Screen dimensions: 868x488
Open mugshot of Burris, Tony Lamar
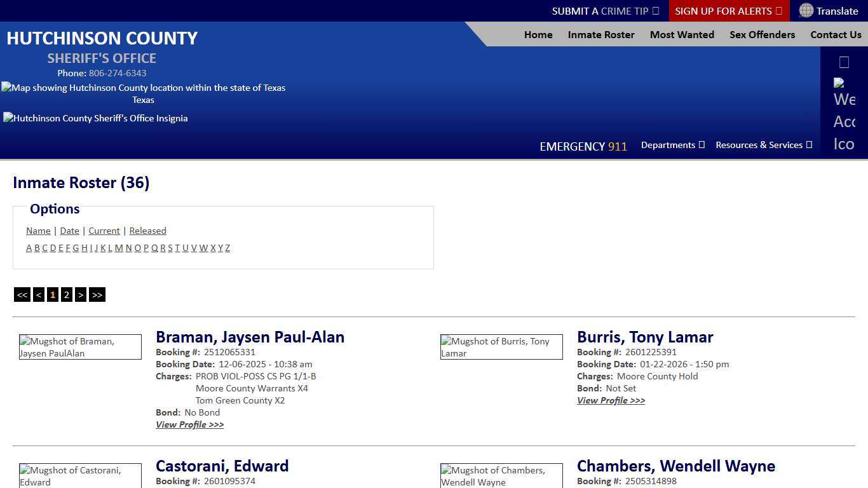tap(501, 347)
